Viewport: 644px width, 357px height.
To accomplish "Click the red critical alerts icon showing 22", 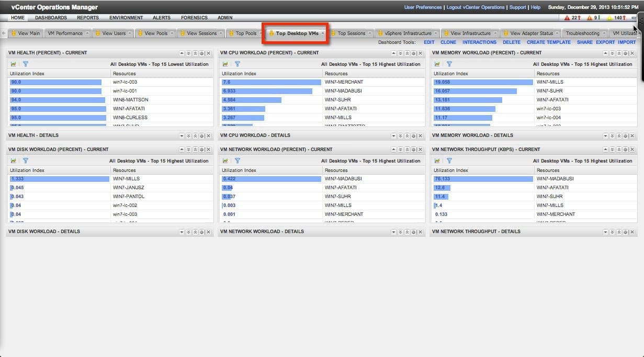I will 567,18.
